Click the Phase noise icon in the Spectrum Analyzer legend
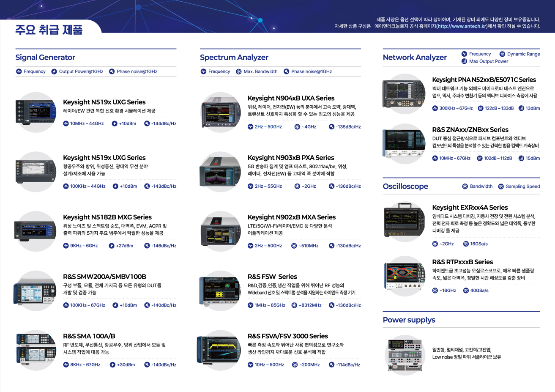 (286, 71)
